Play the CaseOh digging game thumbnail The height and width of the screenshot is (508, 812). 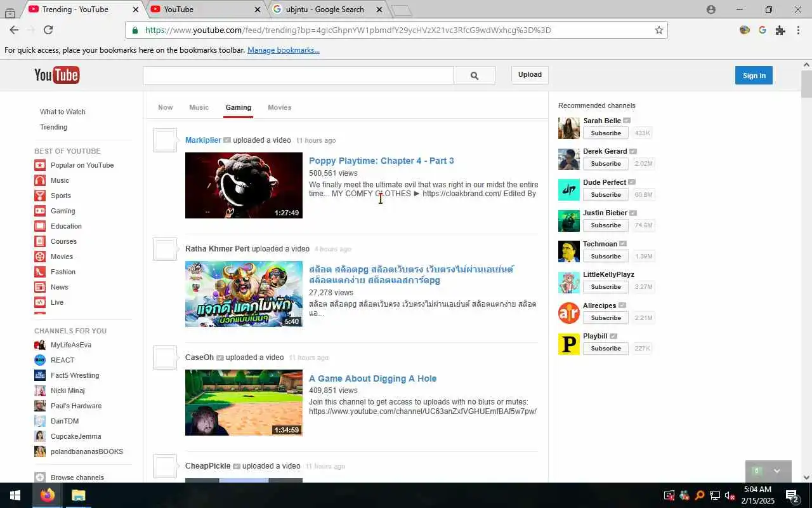(x=244, y=403)
